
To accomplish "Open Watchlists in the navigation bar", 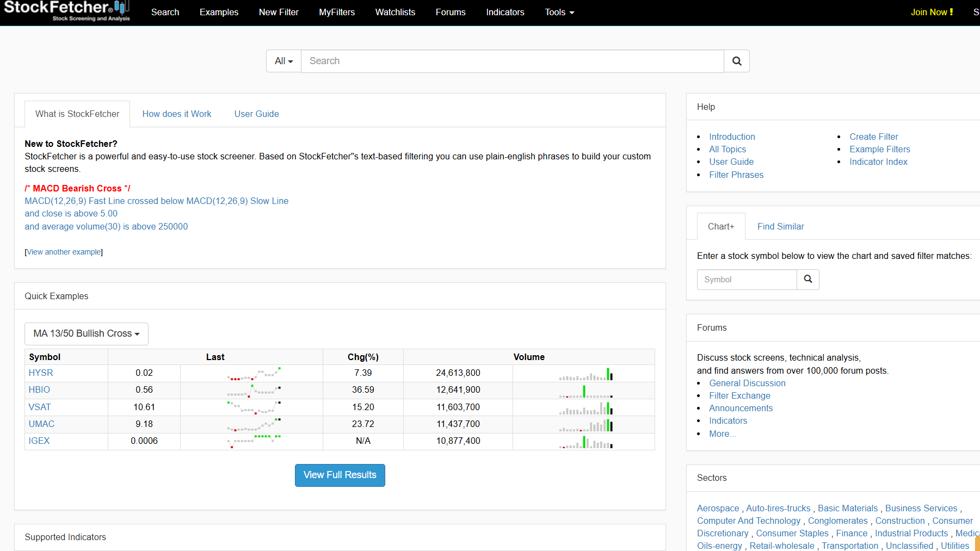I will click(x=395, y=12).
